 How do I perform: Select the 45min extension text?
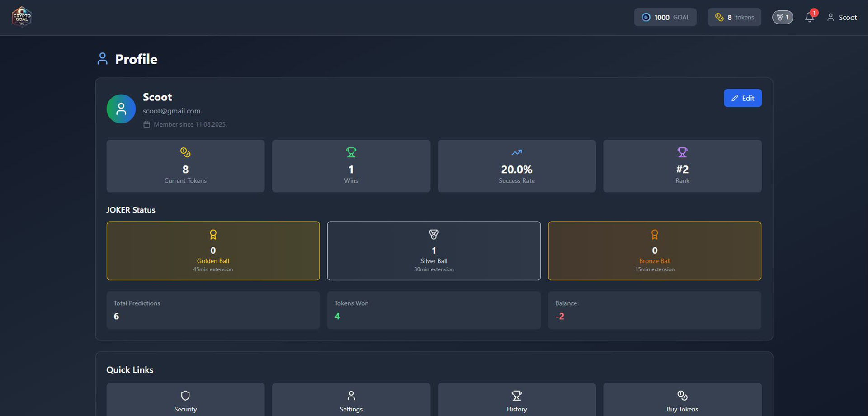213,269
